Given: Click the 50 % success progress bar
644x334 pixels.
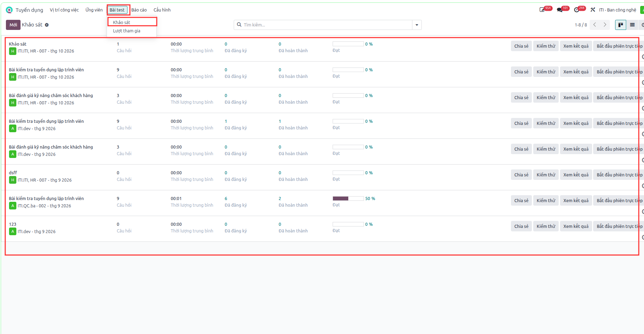Looking at the screenshot, I should pyautogui.click(x=348, y=198).
